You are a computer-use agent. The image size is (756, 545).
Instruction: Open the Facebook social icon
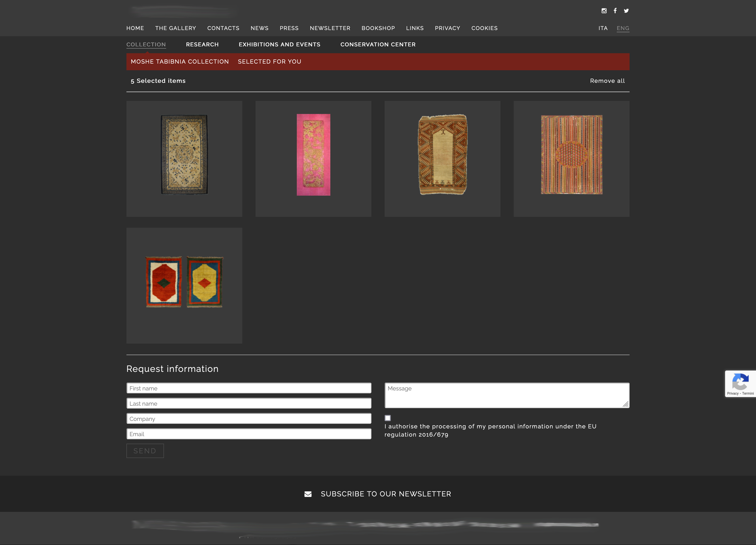pyautogui.click(x=615, y=11)
